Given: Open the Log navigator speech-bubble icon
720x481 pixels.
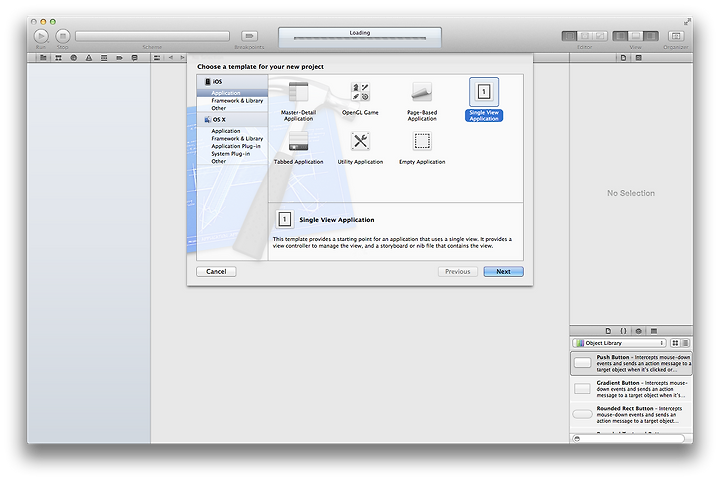Looking at the screenshot, I should tap(135, 58).
